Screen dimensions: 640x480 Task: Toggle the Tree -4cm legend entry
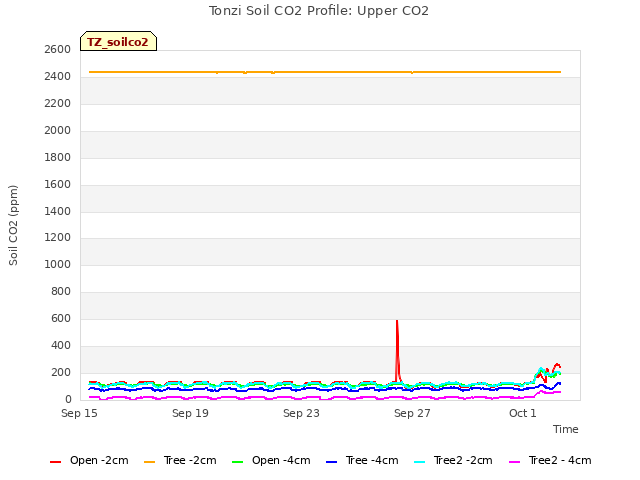click(x=362, y=460)
